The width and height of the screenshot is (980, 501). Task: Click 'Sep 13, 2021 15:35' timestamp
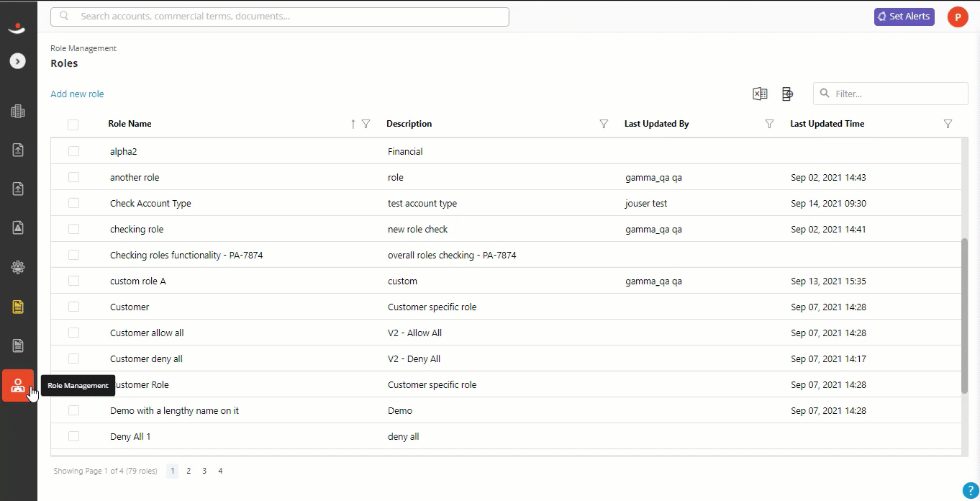[x=828, y=281]
